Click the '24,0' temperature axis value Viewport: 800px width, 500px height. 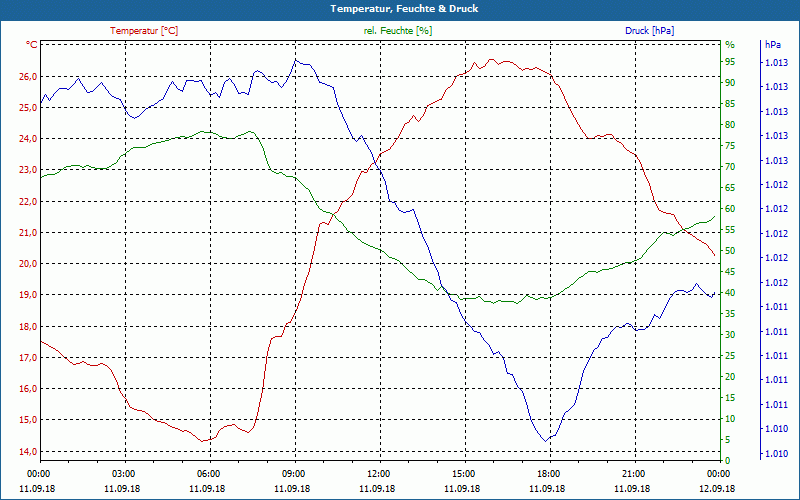(29, 139)
